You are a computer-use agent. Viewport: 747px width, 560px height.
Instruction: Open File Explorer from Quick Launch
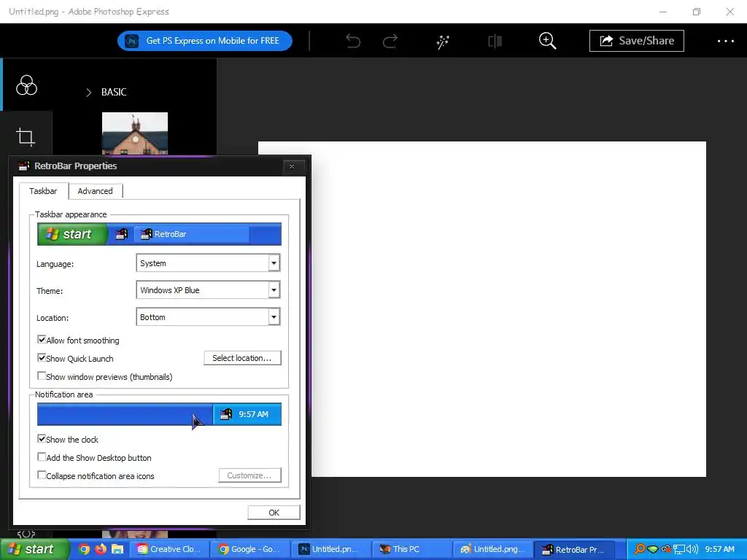(x=117, y=549)
